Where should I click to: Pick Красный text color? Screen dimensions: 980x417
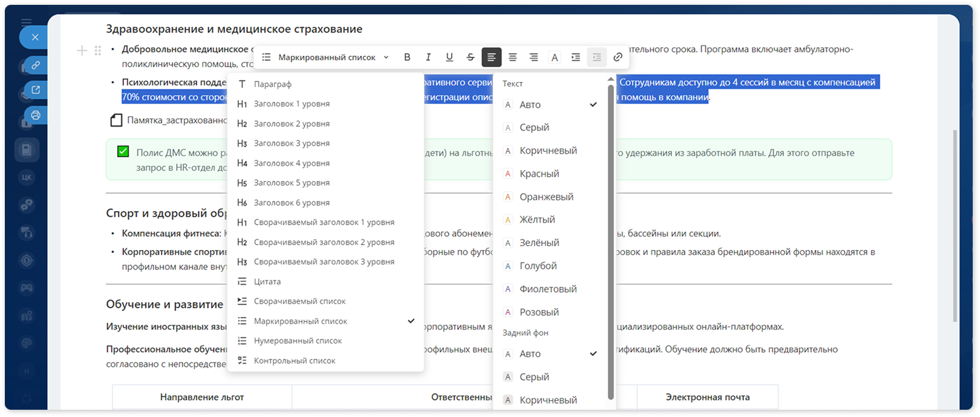[549, 174]
